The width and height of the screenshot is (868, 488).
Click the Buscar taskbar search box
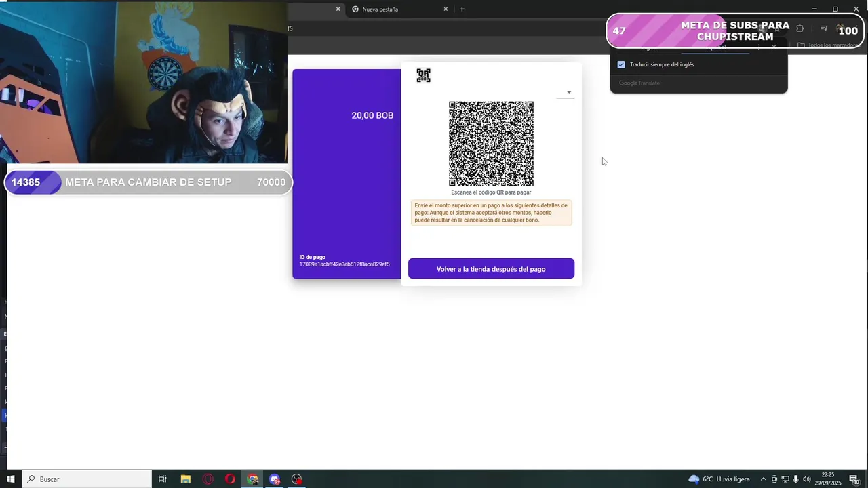pyautogui.click(x=87, y=479)
